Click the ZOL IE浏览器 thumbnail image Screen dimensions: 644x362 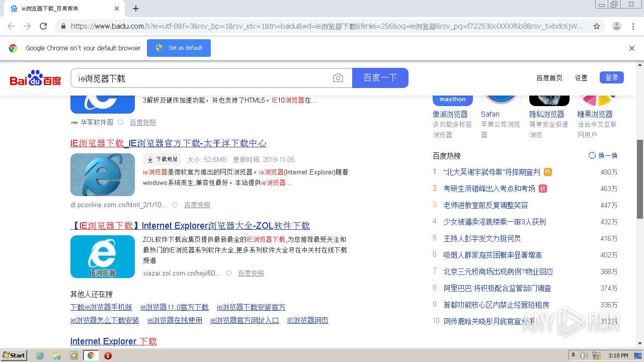coord(103,256)
